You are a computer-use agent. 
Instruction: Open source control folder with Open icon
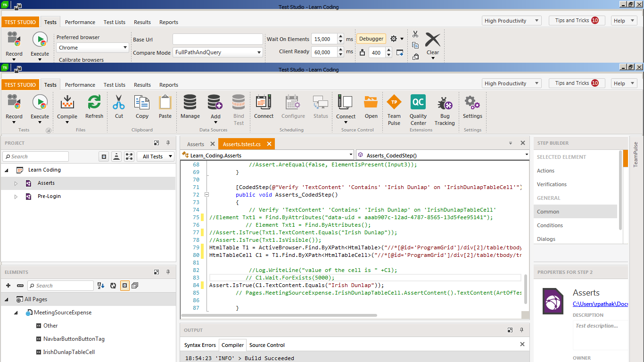(371, 103)
